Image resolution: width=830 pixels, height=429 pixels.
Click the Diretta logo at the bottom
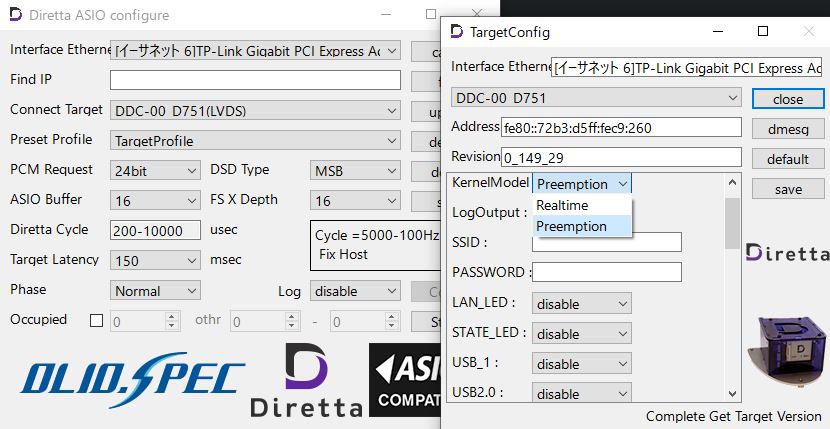click(306, 380)
